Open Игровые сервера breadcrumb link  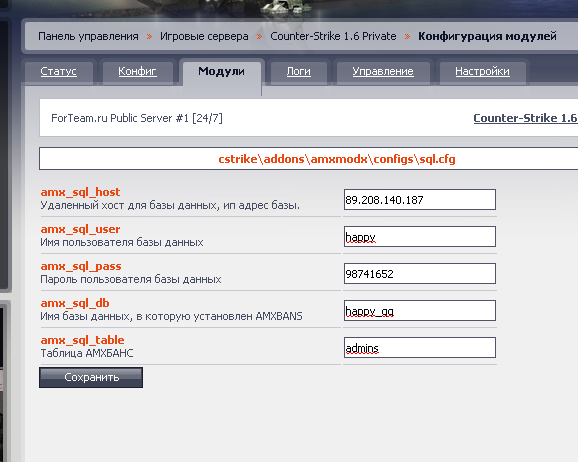(x=204, y=37)
